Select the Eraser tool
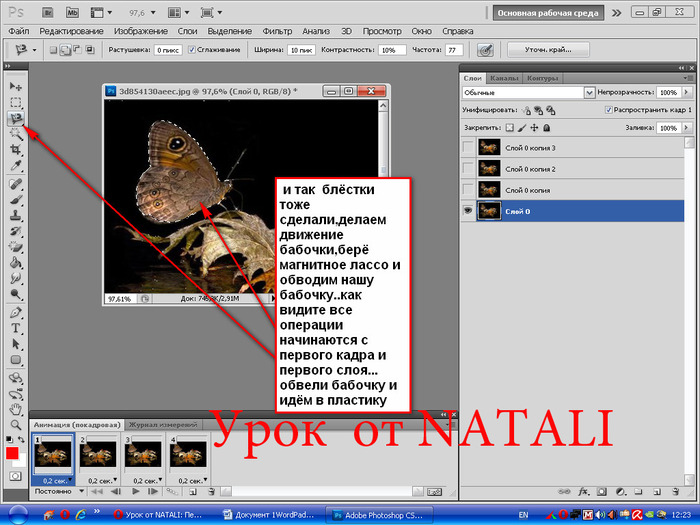This screenshot has height=525, width=700. tap(16, 247)
